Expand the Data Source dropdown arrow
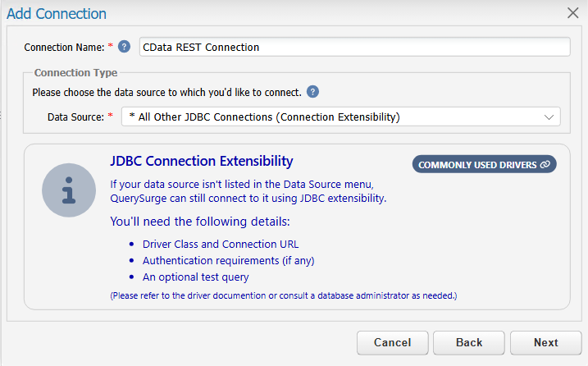 [549, 117]
